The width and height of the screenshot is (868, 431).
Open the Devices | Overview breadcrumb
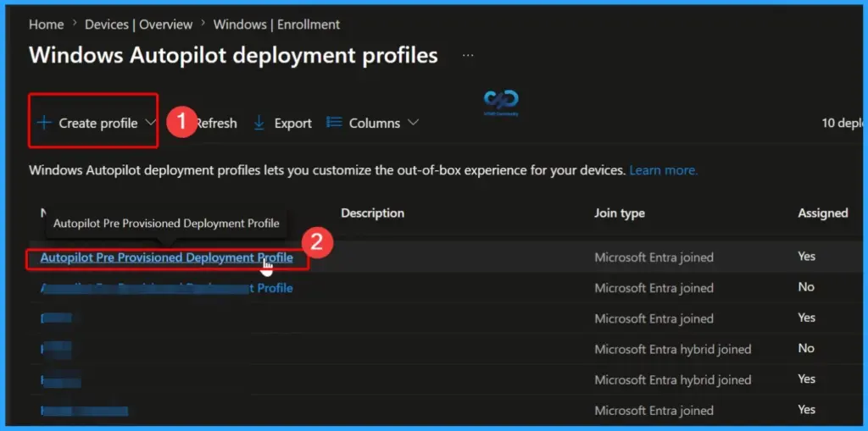coord(138,25)
